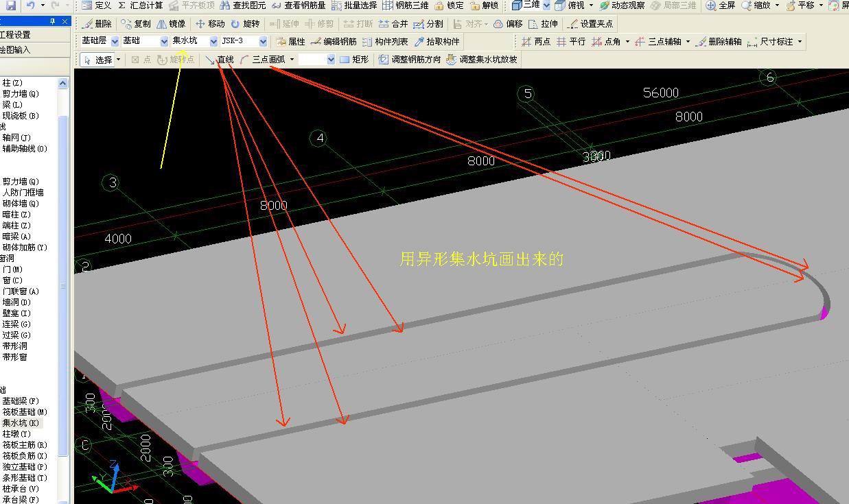Viewport: 849px width, 504px height.
Task: Click the 偏移 offset tool
Action: (507, 23)
